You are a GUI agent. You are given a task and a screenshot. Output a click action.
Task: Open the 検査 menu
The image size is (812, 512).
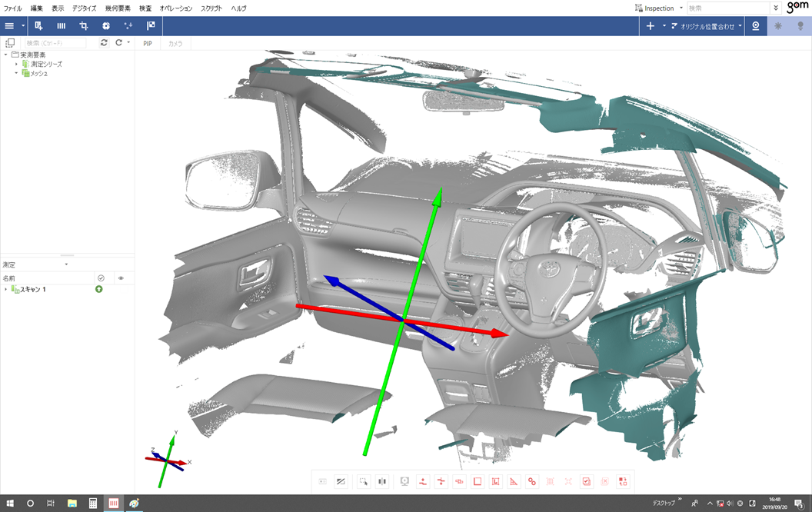click(x=145, y=8)
